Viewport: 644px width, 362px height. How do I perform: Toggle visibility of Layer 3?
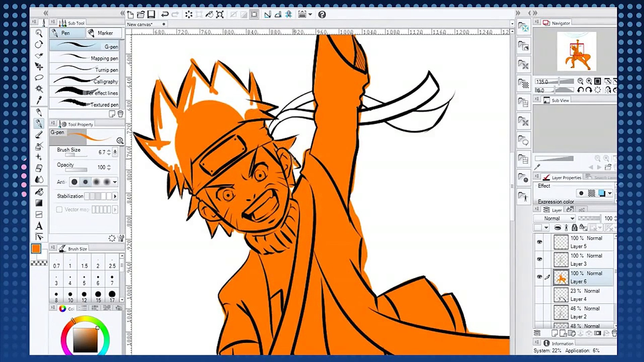[539, 259]
